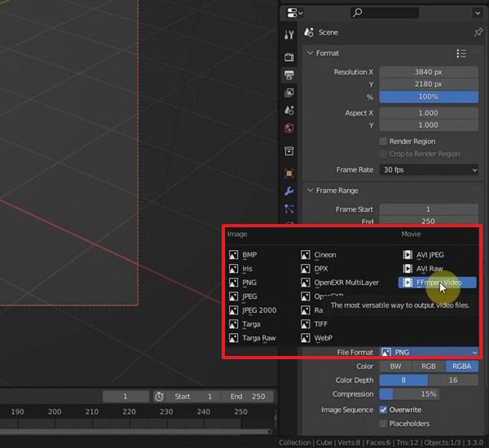The image size is (489, 448).
Task: Select DPX image format
Action: pos(315,269)
